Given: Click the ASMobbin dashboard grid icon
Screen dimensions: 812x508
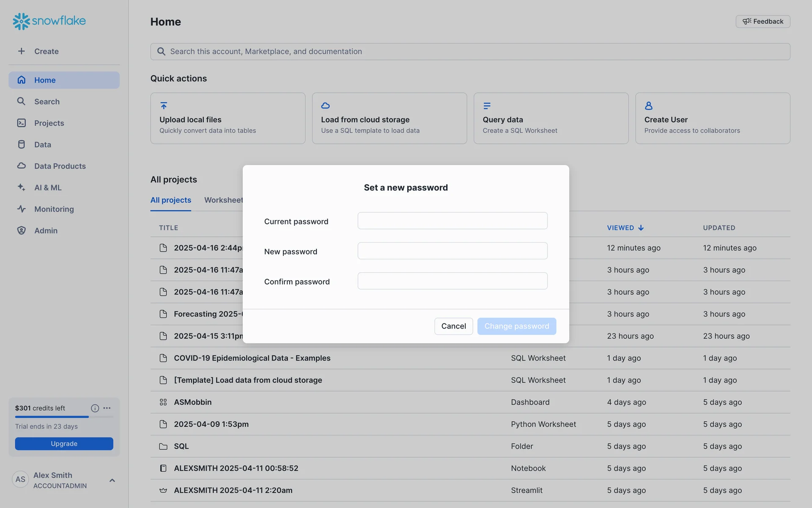Looking at the screenshot, I should (x=163, y=402).
